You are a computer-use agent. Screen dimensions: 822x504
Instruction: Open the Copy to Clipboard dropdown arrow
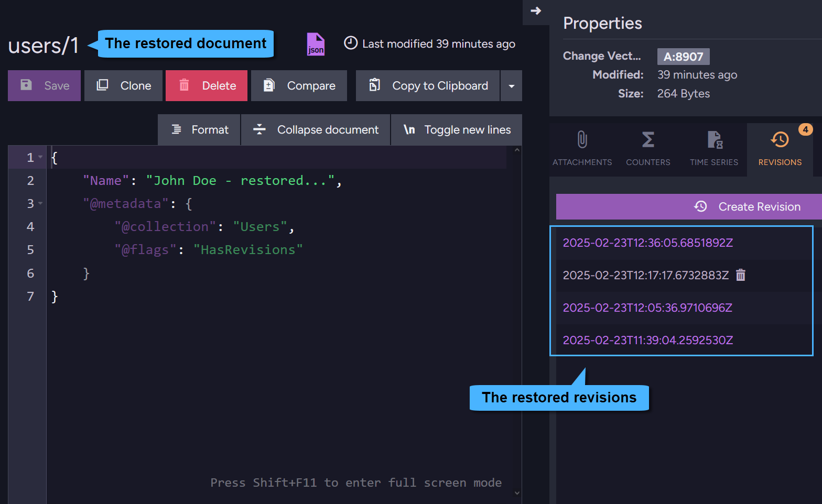click(x=512, y=86)
